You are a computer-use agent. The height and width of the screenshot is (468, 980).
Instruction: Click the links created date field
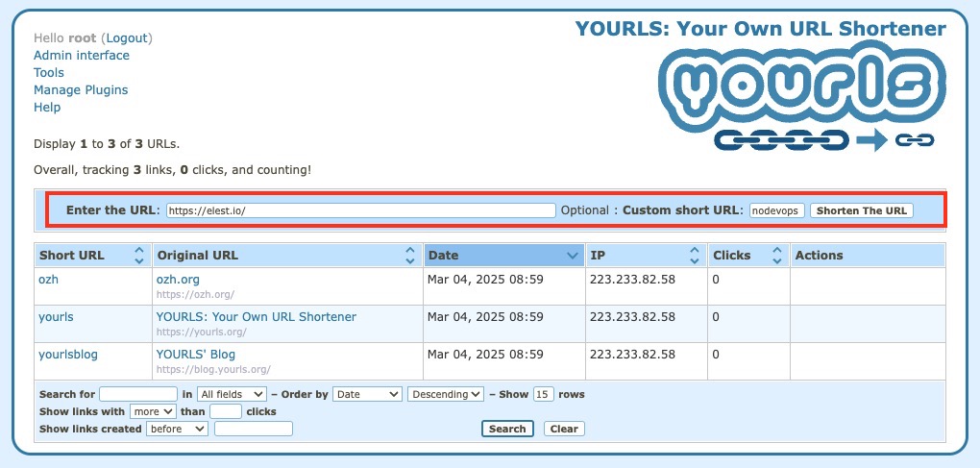254,429
